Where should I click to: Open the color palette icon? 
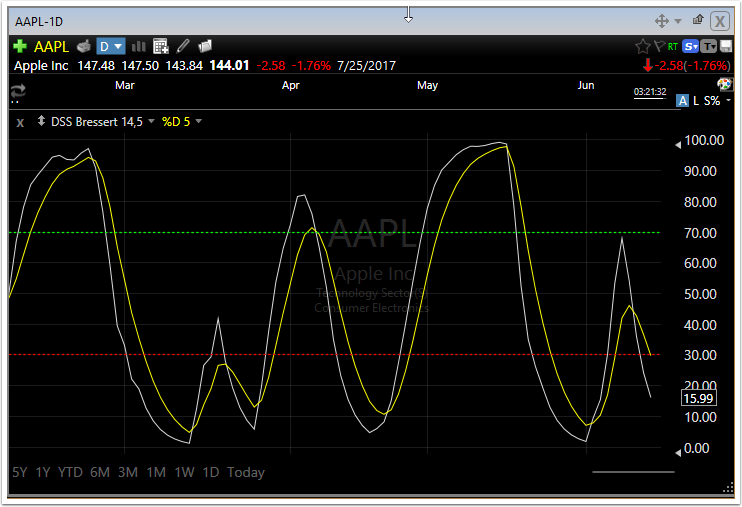pyautogui.click(x=724, y=85)
